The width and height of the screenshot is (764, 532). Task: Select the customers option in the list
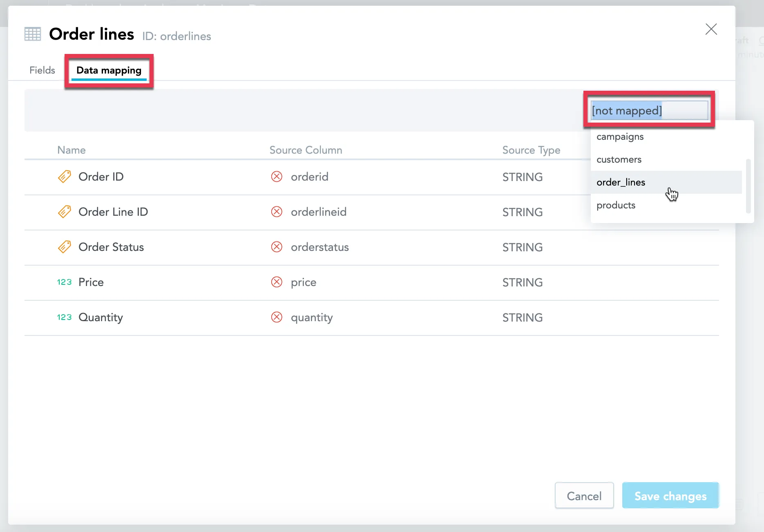click(x=619, y=159)
